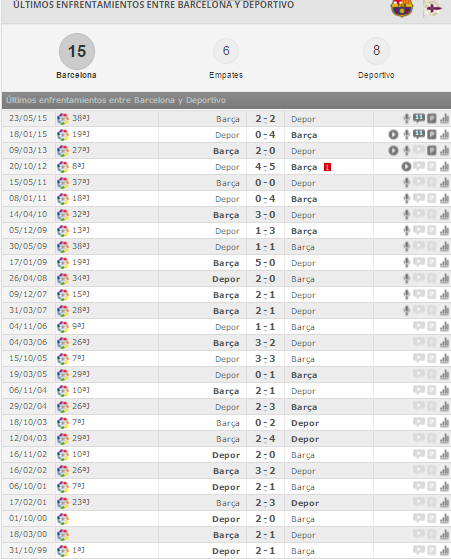This screenshot has width=451, height=559.
Task: Play video for 18/01/15 match
Action: pos(393,135)
